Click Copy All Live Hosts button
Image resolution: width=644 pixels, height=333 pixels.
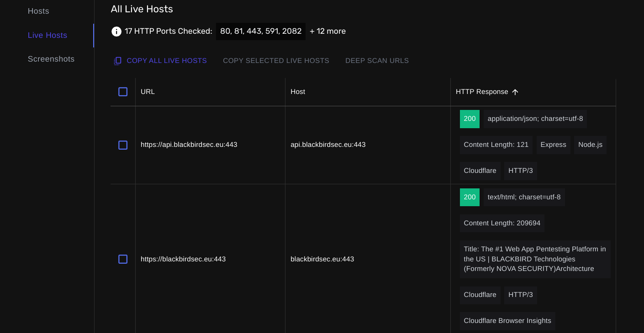(160, 61)
